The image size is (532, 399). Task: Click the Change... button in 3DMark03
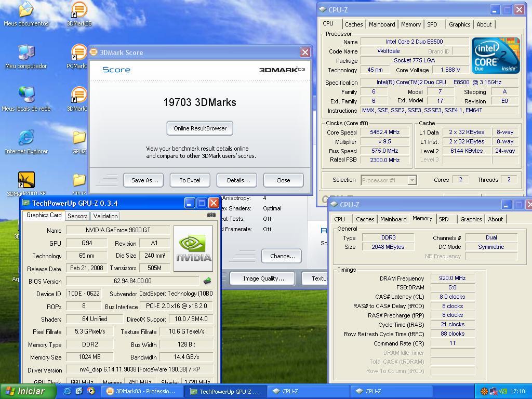[x=282, y=256]
